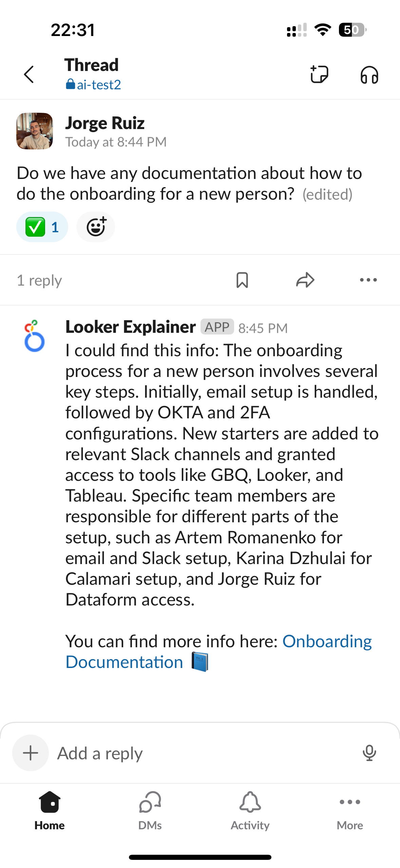Image resolution: width=400 pixels, height=868 pixels.
Task: Expand the More tab options
Action: [350, 811]
